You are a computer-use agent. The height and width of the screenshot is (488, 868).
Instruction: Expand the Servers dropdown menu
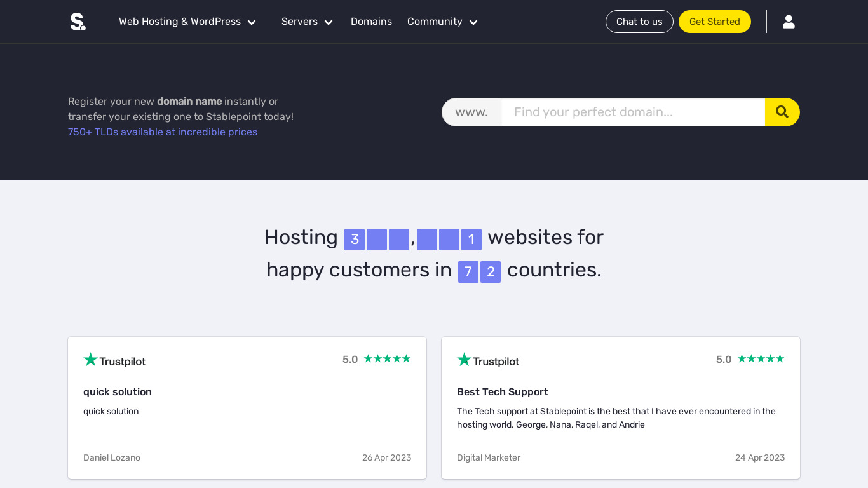307,22
